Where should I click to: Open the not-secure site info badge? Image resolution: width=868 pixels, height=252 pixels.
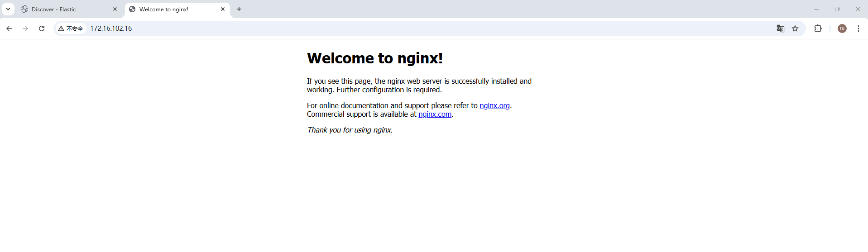pyautogui.click(x=71, y=29)
